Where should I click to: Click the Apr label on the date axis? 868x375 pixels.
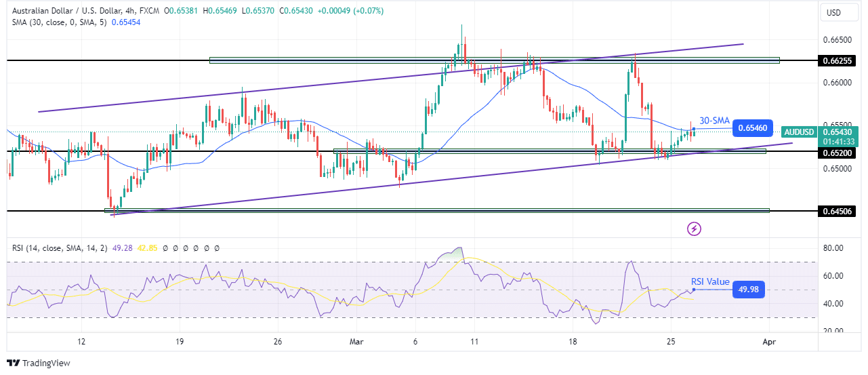coord(768,342)
